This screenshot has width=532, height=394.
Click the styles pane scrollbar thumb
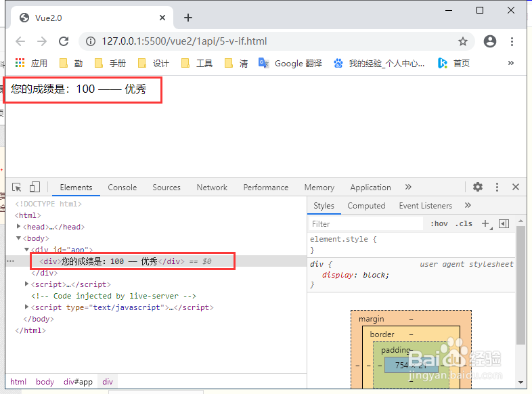point(520,285)
